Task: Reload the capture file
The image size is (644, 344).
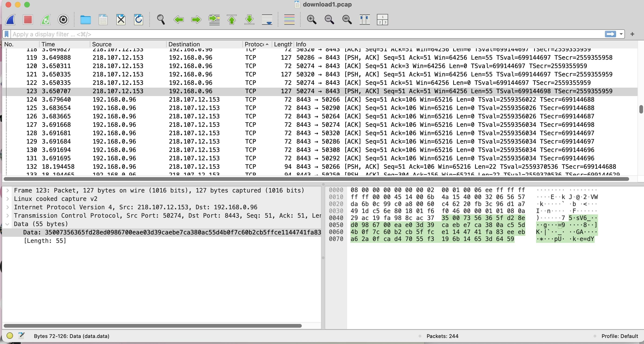Action: 138,20
